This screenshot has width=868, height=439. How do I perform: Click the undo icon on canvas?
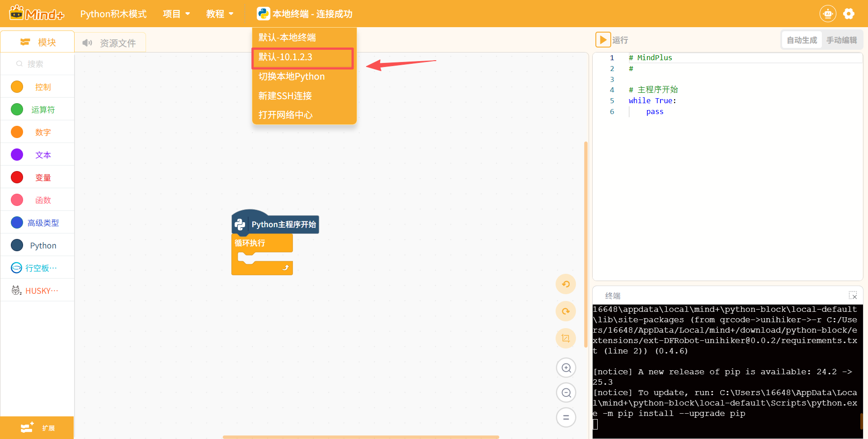click(x=566, y=284)
